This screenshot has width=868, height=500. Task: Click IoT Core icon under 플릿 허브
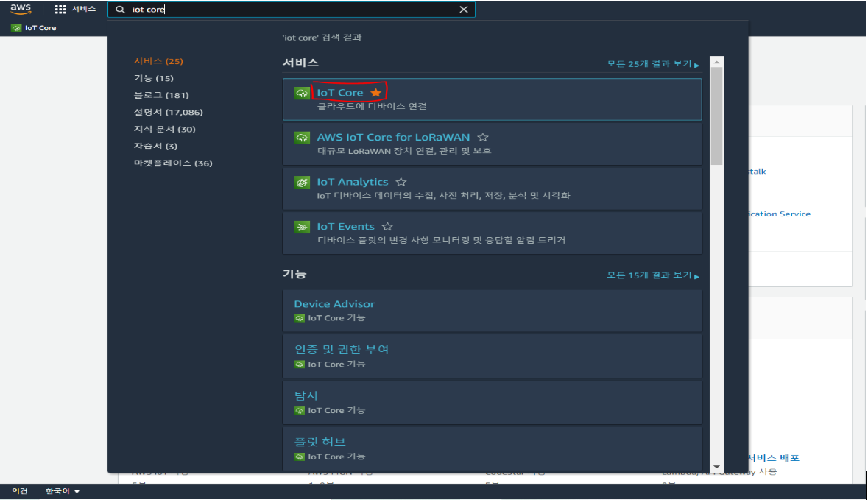(x=300, y=457)
